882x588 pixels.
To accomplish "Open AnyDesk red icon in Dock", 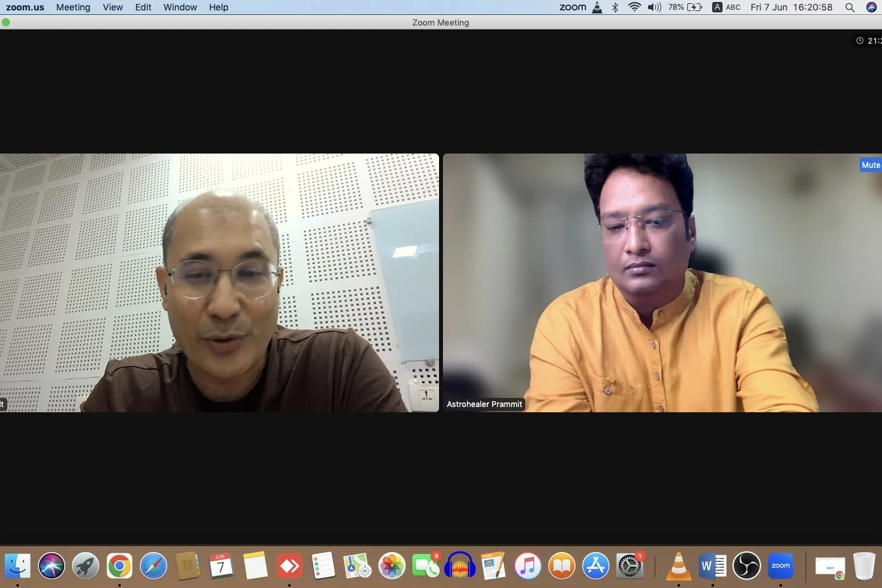I will pos(289,566).
